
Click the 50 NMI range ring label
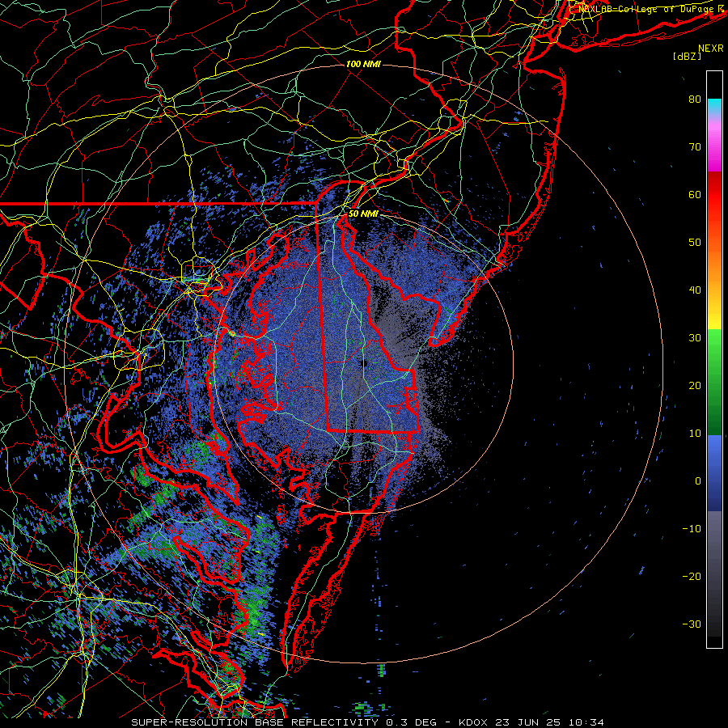point(363,214)
